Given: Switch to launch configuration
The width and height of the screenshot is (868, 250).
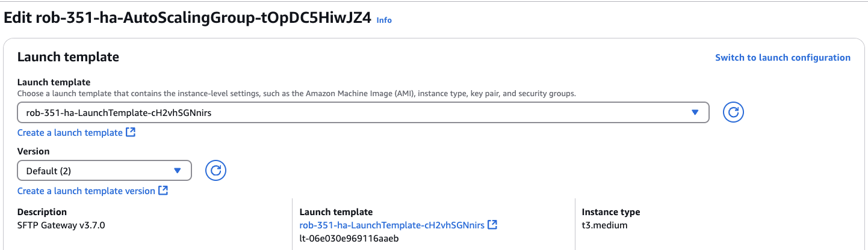Looking at the screenshot, I should click(783, 58).
